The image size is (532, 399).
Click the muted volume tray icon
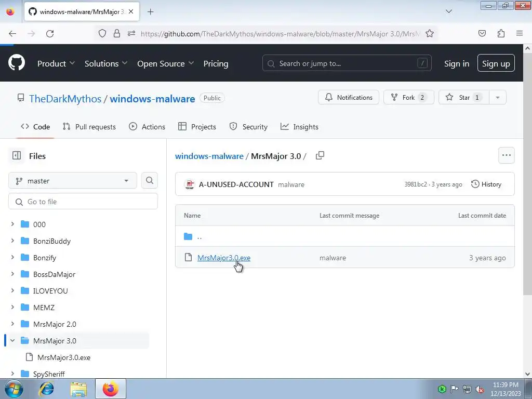tap(480, 389)
